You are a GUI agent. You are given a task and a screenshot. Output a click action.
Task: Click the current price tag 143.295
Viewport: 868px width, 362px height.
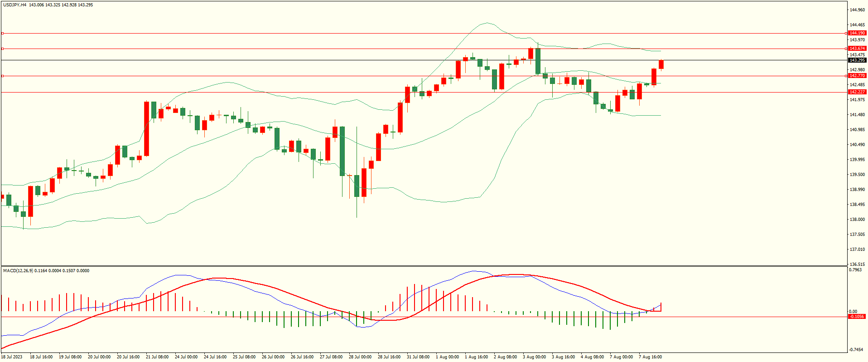[857, 60]
